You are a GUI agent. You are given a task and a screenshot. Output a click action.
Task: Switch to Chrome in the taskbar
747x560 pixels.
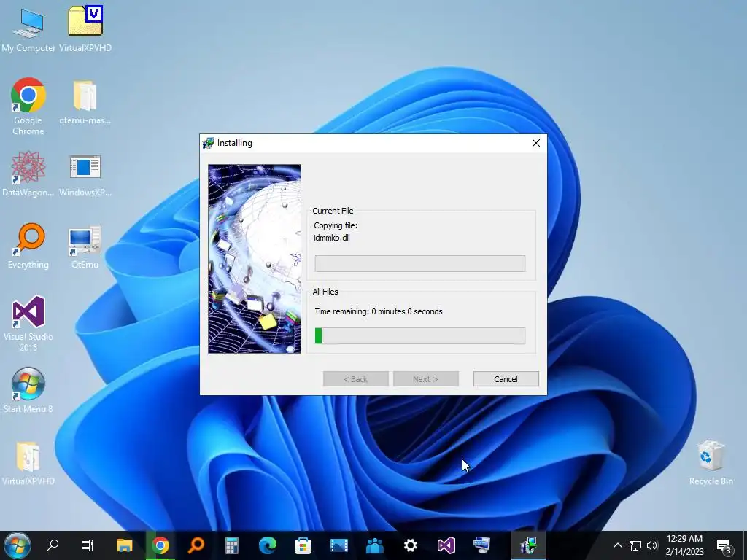point(160,545)
